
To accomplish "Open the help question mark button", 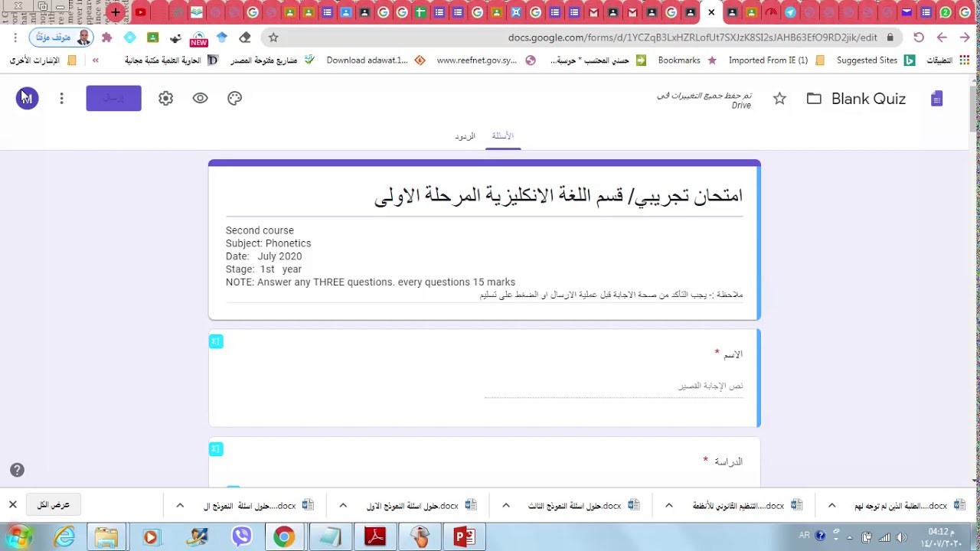I will (17, 470).
